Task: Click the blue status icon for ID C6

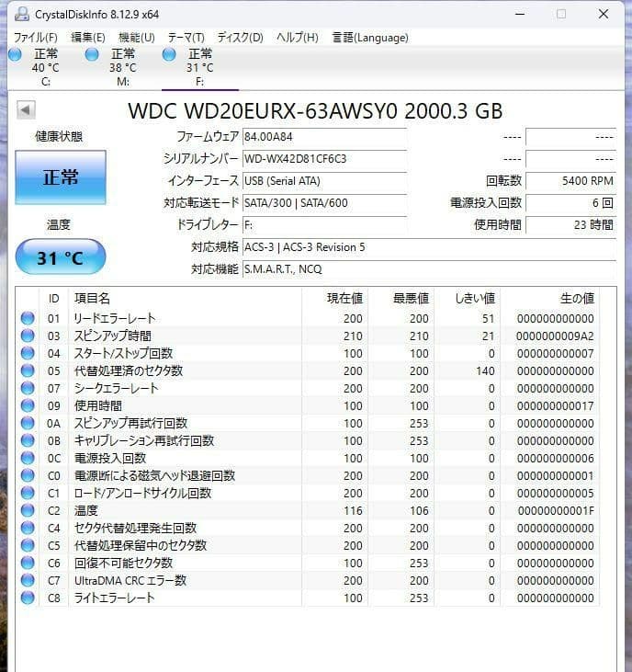Action: [28, 564]
